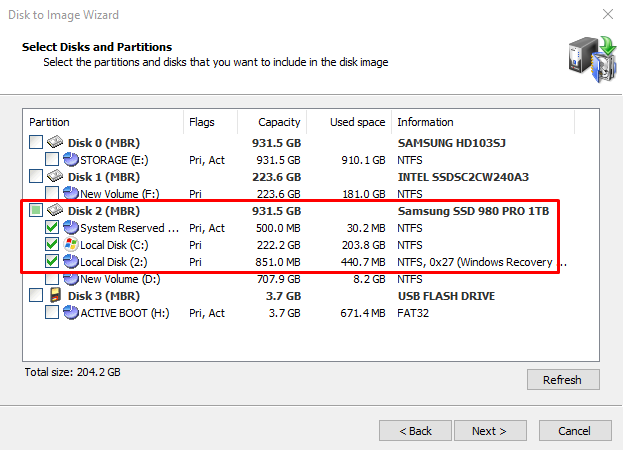This screenshot has width=623, height=450.
Task: Click the 671.4 MB used space value
Action: [x=363, y=313]
